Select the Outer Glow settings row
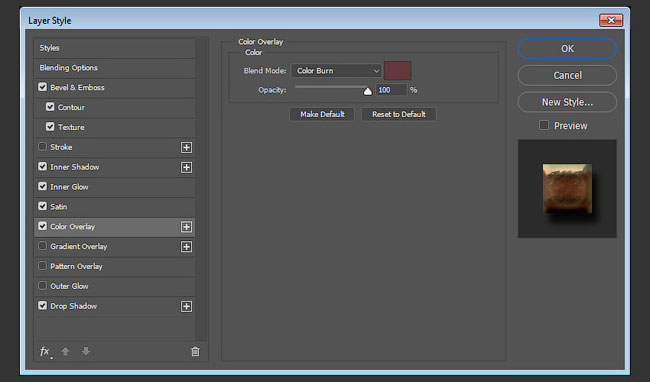 114,287
